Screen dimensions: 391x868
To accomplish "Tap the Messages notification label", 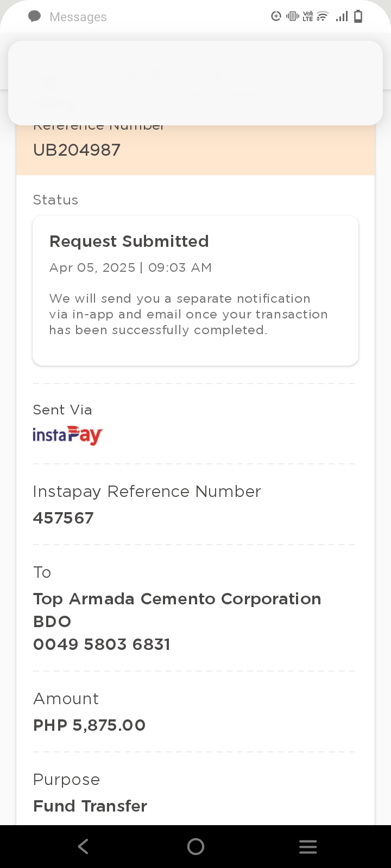I will [x=78, y=17].
